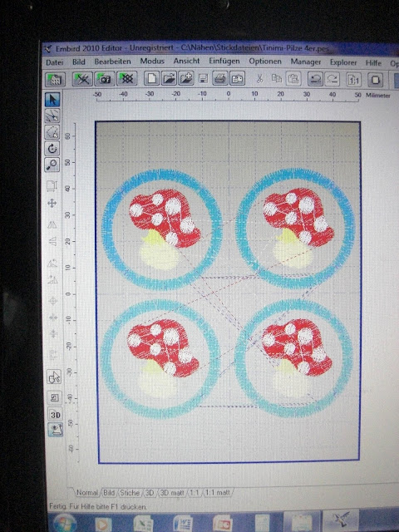The width and height of the screenshot is (399, 532).
Task: Paste with the clipboard icon
Action: (x=293, y=79)
